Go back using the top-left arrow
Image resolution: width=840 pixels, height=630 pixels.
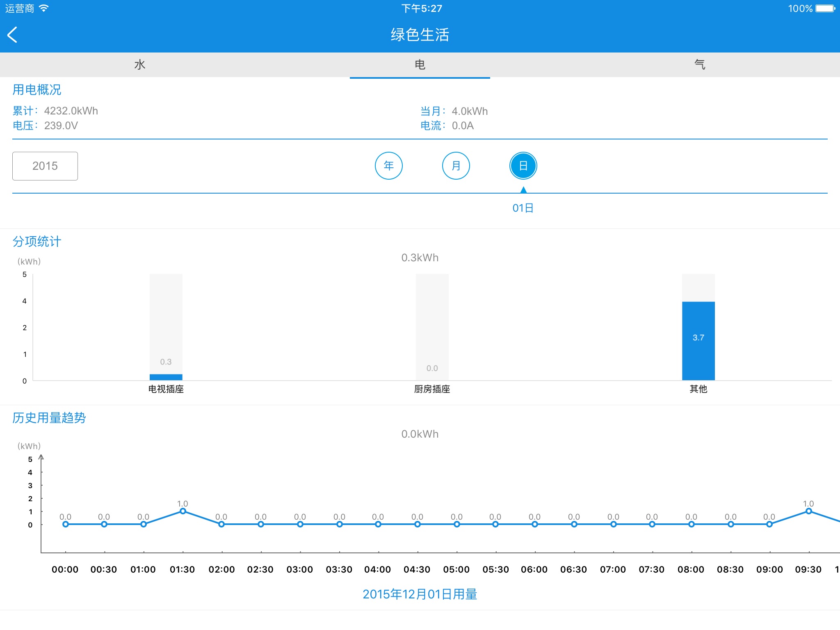click(x=12, y=35)
